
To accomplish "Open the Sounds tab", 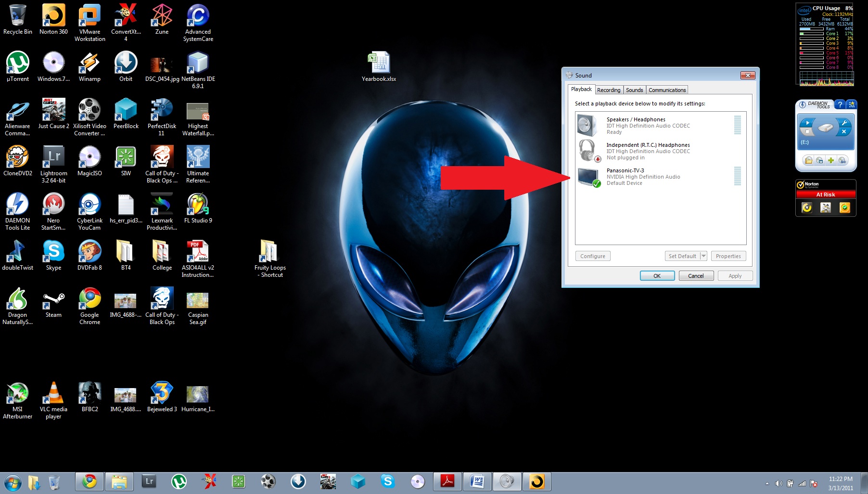I will coord(634,90).
